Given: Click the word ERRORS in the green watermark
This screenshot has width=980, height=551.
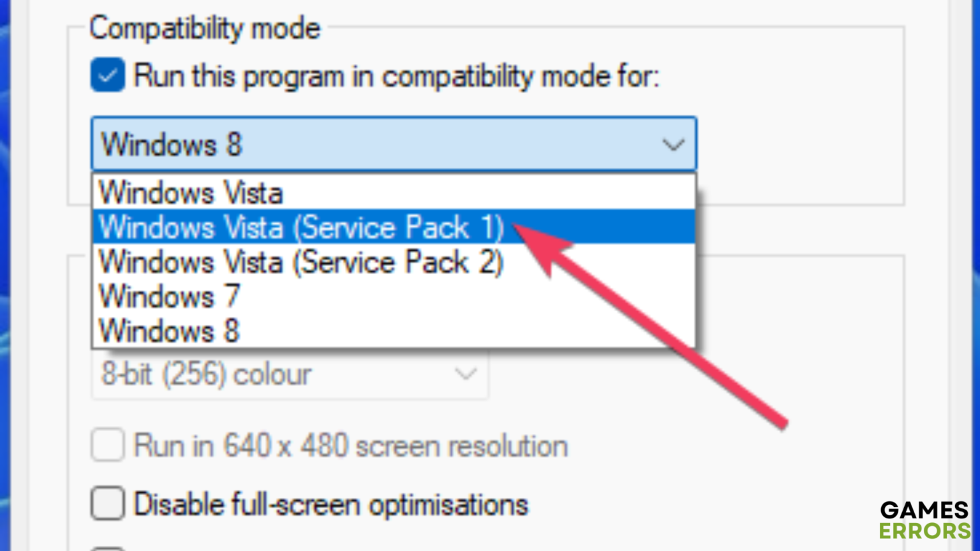Looking at the screenshot, I should click(924, 531).
